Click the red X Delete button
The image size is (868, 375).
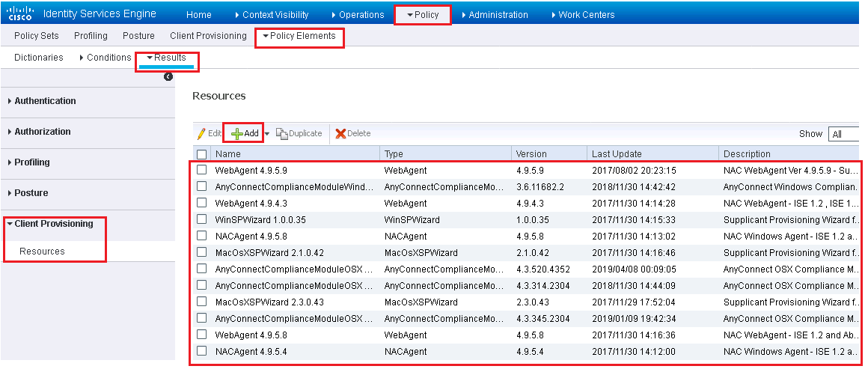pos(353,133)
